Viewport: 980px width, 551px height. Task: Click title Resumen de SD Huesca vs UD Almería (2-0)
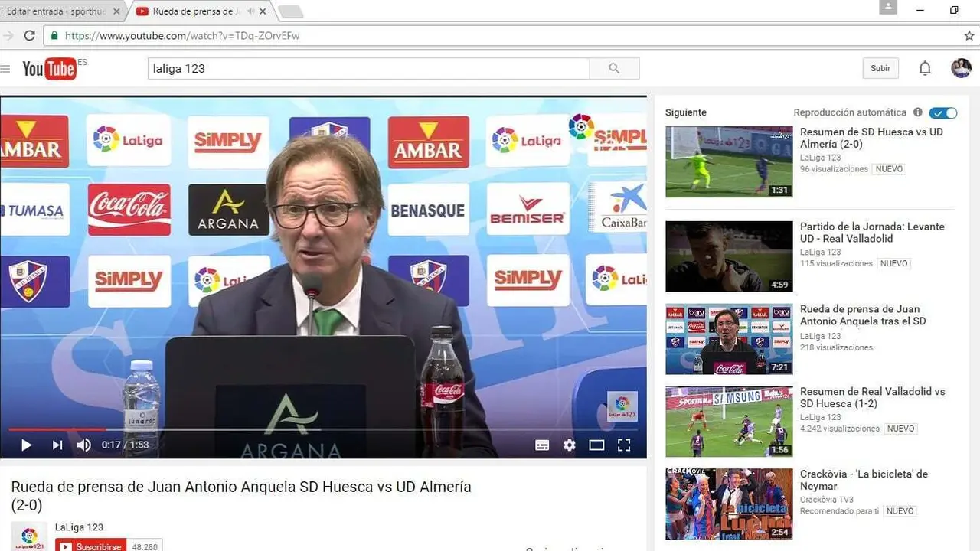tap(871, 138)
